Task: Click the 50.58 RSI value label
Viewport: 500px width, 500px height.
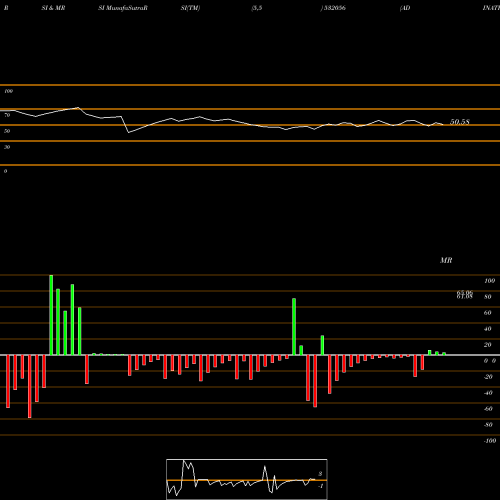Action: [x=460, y=122]
